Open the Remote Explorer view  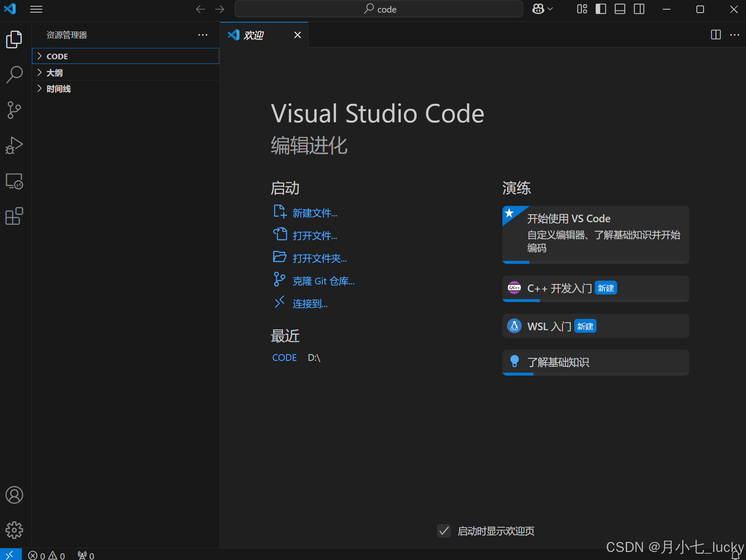click(x=14, y=181)
